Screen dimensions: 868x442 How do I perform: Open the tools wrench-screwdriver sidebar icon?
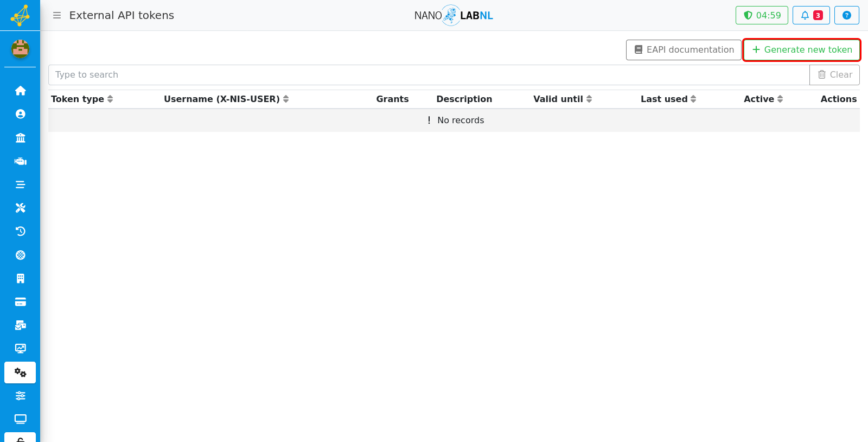pos(20,208)
